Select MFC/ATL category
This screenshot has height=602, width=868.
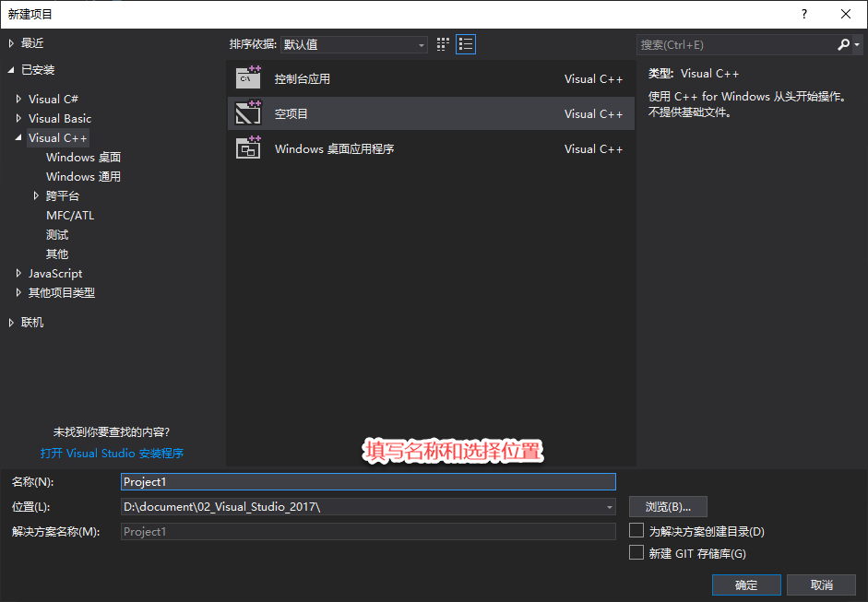pos(70,215)
